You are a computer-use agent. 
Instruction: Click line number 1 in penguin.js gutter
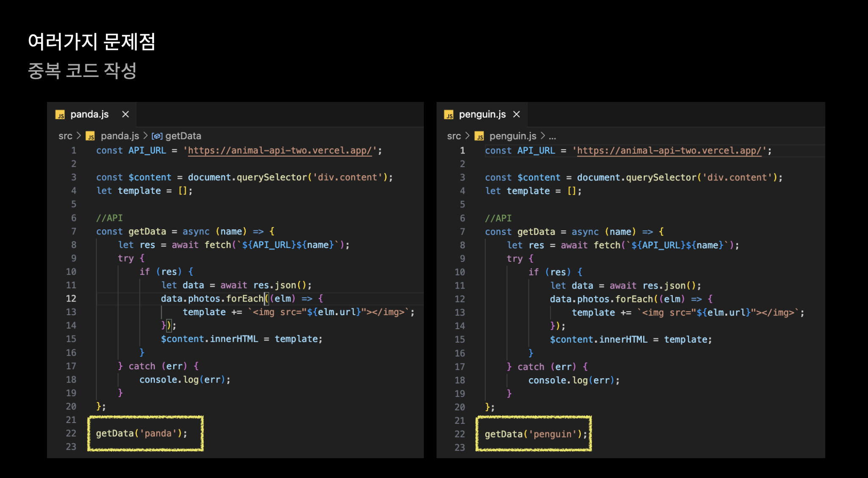coord(462,151)
